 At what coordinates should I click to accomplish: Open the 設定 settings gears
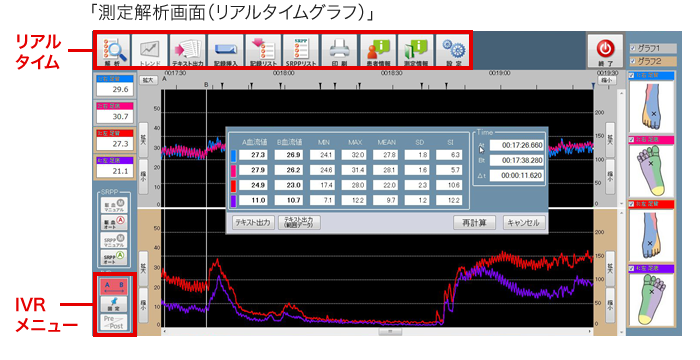coord(453,50)
